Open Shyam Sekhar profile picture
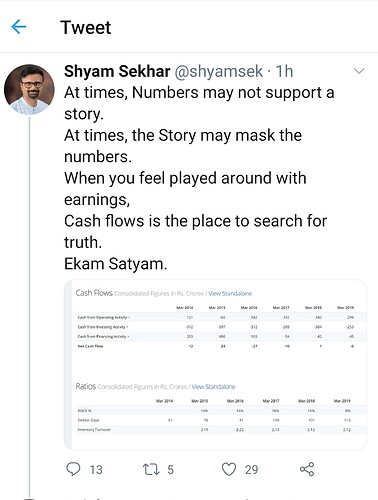Image resolution: width=378 pixels, height=500 pixels. tap(29, 90)
